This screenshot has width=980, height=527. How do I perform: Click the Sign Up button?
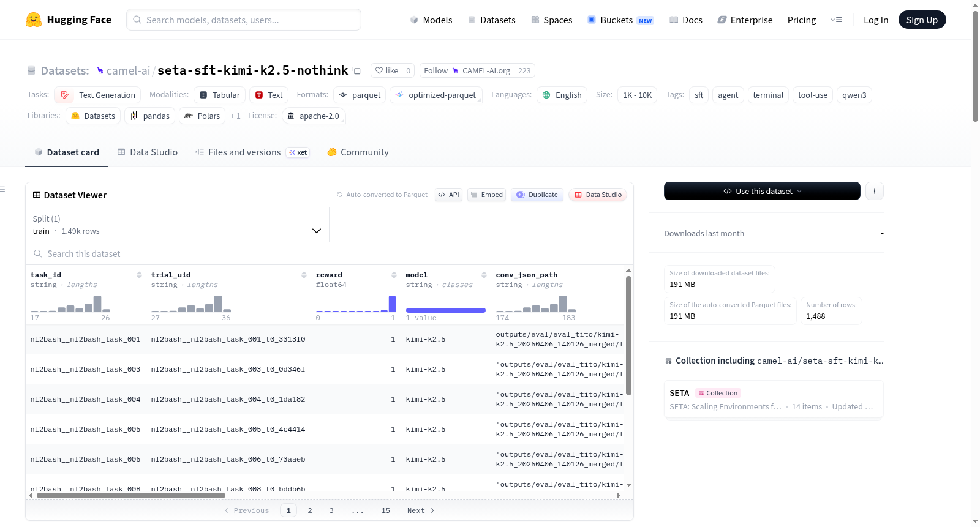point(922,20)
